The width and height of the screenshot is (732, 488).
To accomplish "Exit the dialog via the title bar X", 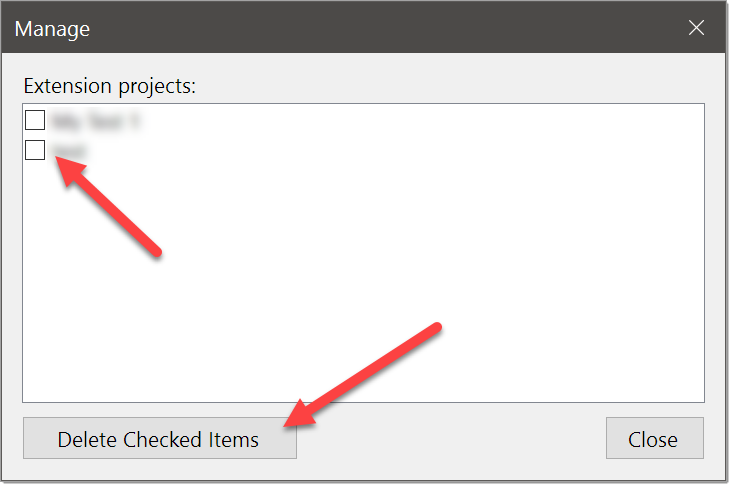I will click(x=696, y=28).
